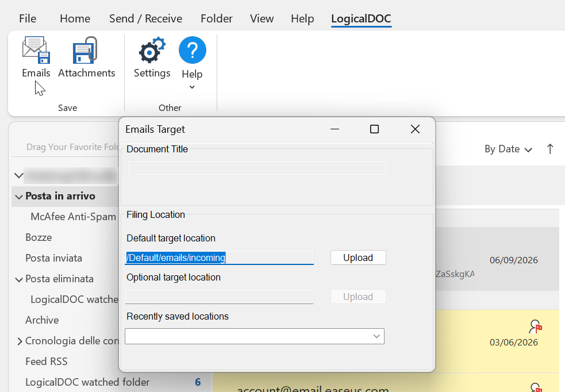Expand Cronologia delle conversazioni folder
Image resolution: width=565 pixels, height=392 pixels.
tap(20, 341)
